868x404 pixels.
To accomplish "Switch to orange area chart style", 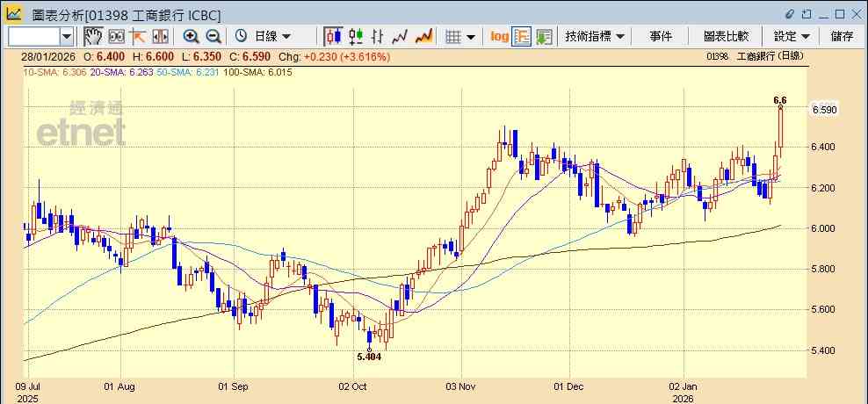I will (423, 37).
